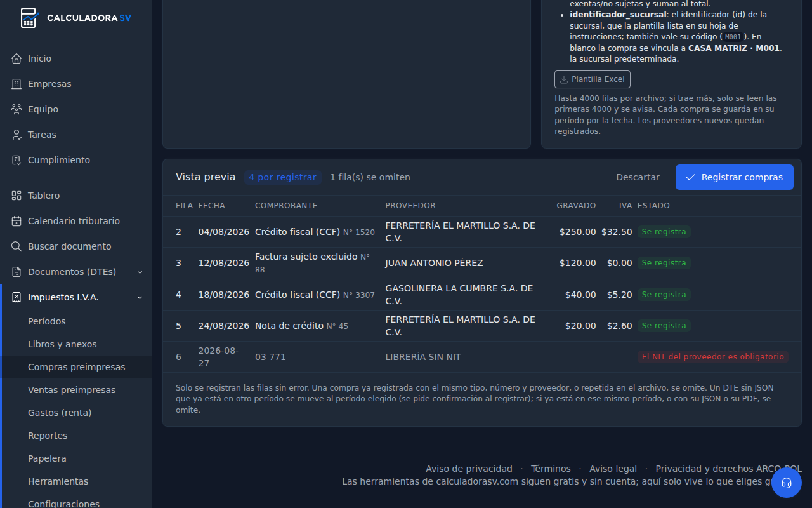Click the download icon on Plantilla Excel
Viewport: 812px width, 508px height.
tap(563, 79)
